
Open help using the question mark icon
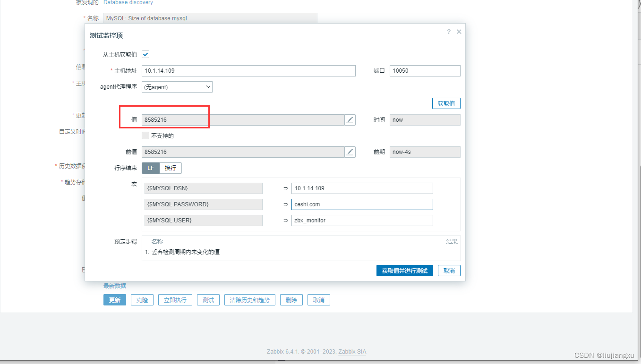point(448,32)
